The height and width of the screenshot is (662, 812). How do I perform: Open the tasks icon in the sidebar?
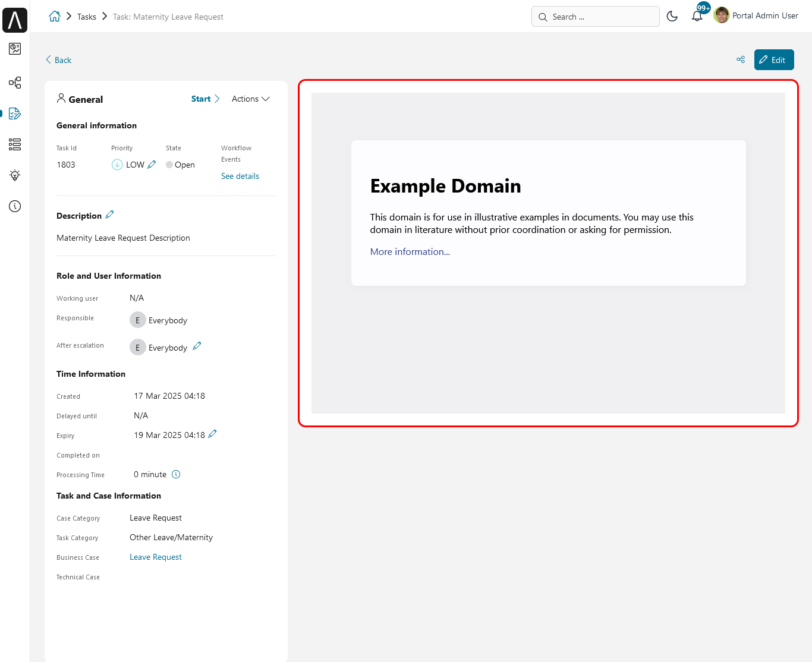15,114
